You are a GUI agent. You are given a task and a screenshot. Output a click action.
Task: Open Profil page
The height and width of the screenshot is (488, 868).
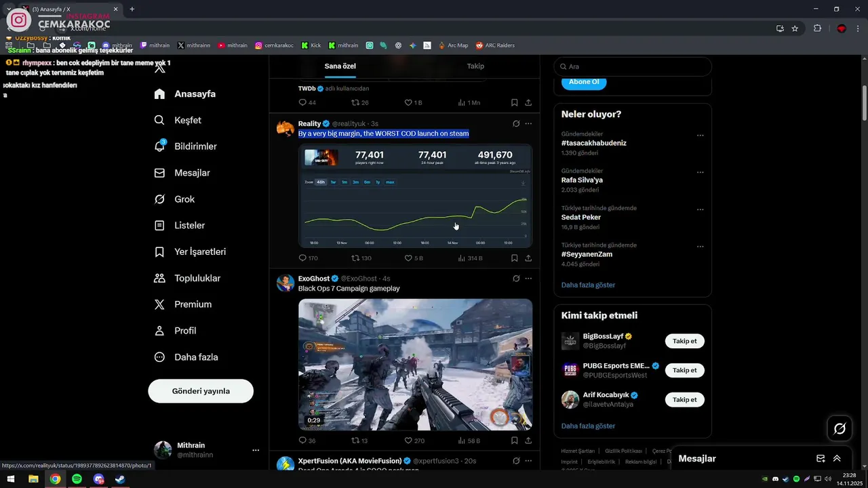(x=175, y=331)
